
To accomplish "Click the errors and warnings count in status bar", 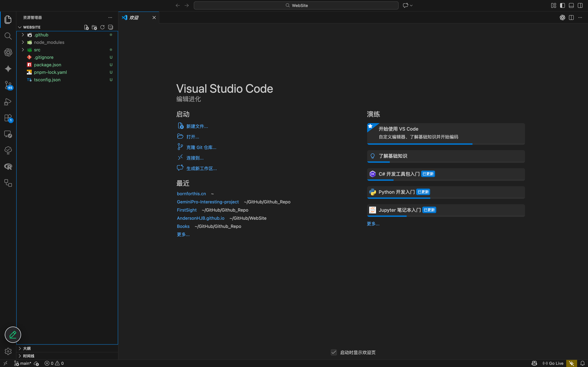I will (x=54, y=363).
